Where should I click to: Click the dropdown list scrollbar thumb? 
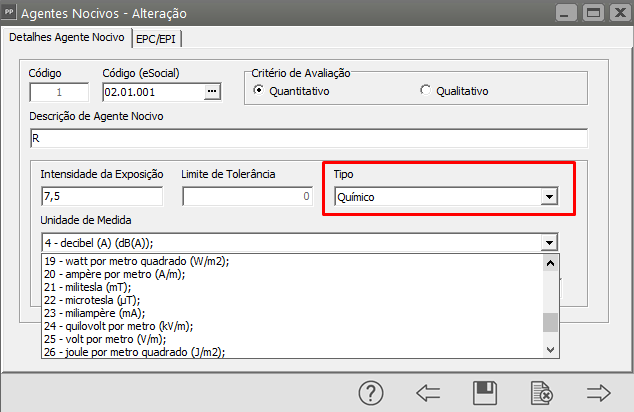[549, 322]
